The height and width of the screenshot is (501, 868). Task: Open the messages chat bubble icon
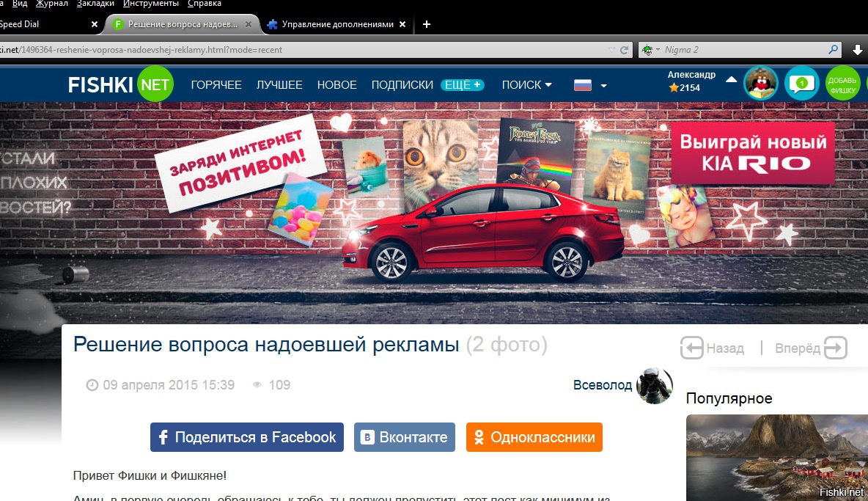pos(801,84)
